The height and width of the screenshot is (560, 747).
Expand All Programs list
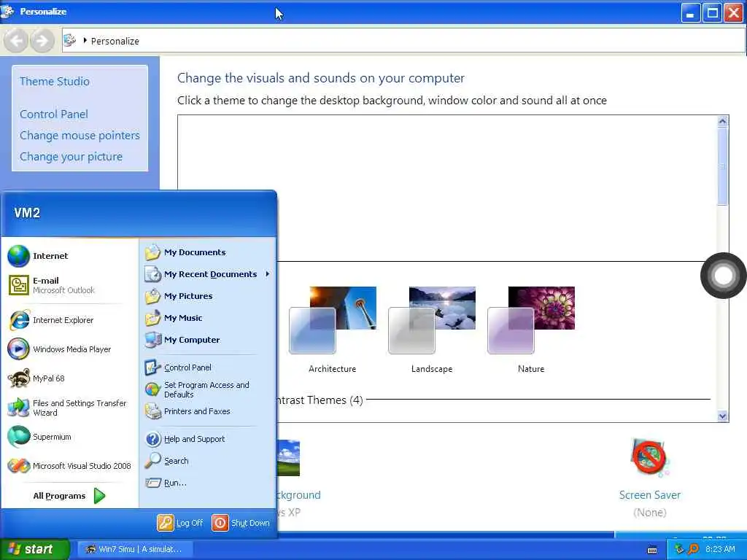click(x=69, y=496)
